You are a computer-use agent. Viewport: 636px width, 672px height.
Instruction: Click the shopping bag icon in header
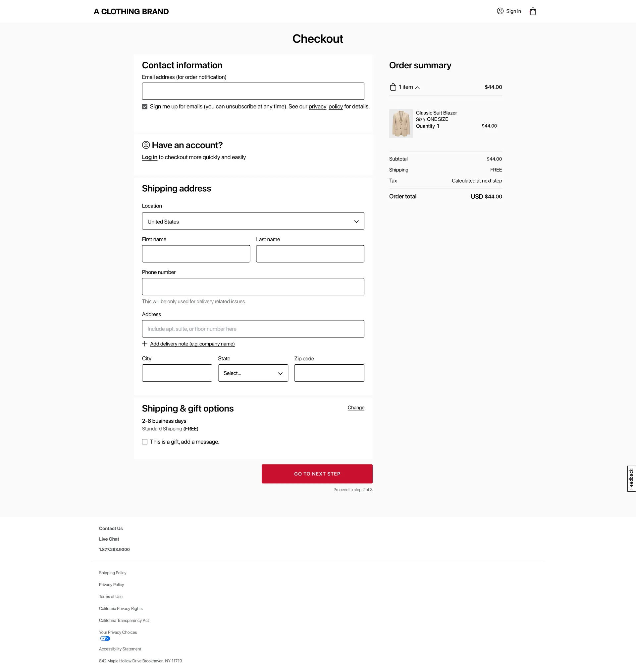[533, 12]
